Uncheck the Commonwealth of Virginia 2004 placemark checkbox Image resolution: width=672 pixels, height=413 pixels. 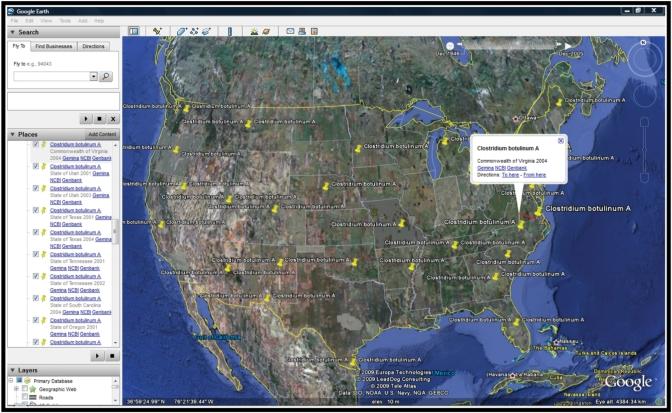pyautogui.click(x=36, y=144)
